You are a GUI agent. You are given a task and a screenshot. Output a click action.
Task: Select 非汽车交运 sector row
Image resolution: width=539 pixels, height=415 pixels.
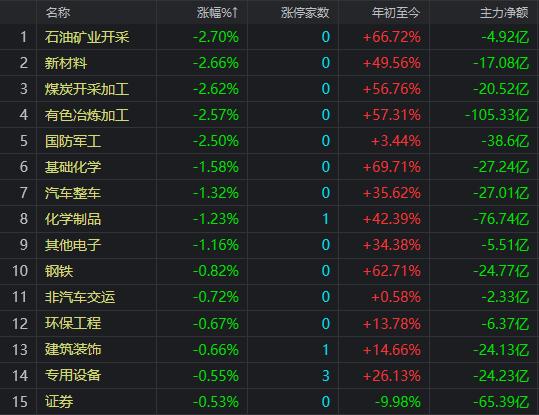point(270,297)
